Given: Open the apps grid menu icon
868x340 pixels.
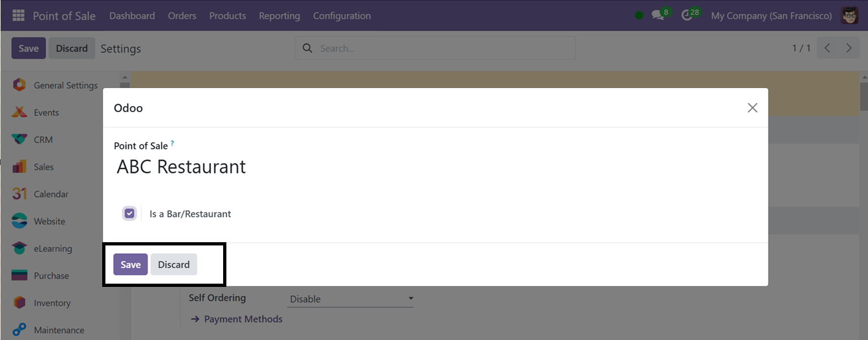Looking at the screenshot, I should click(18, 16).
